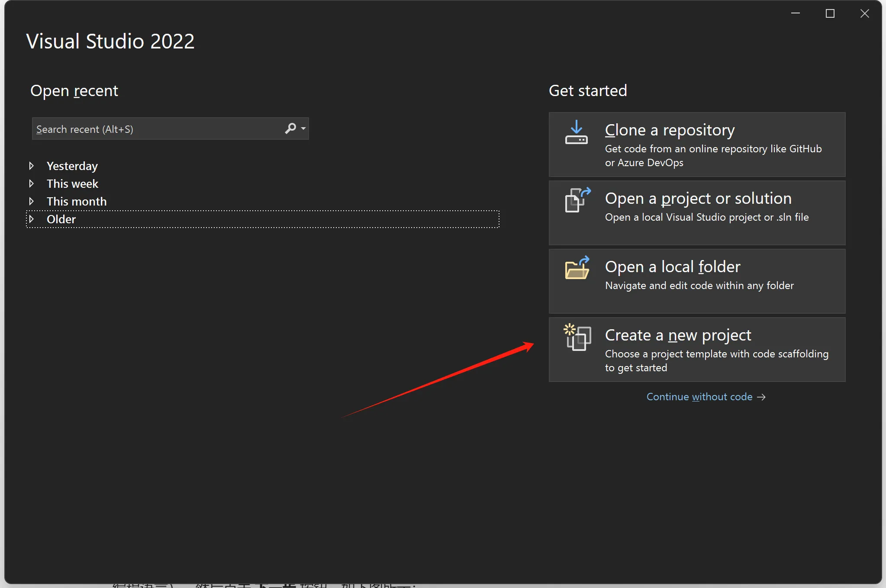Screen dimensions: 886x588
Task: Choose Clone a repository
Action: click(697, 145)
